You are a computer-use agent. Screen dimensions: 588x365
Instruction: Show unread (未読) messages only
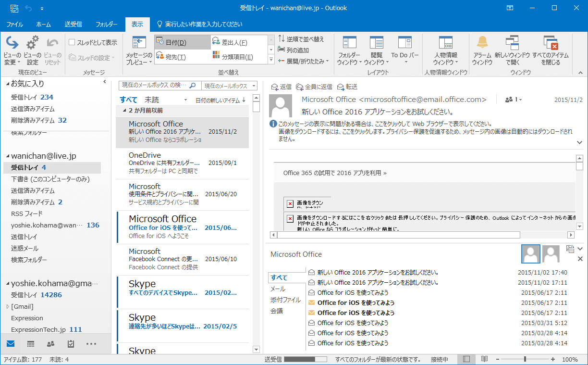tap(152, 100)
